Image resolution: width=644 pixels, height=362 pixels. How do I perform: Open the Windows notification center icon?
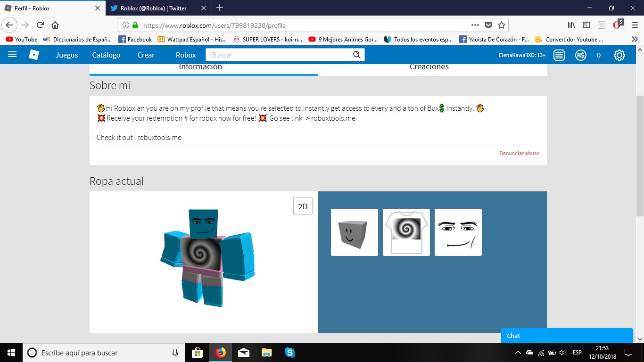point(628,352)
